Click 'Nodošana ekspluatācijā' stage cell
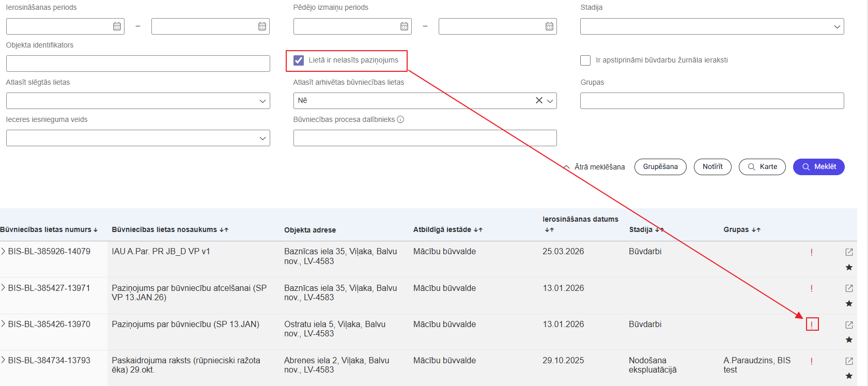Viewport: 868px width, 386px height. click(653, 365)
